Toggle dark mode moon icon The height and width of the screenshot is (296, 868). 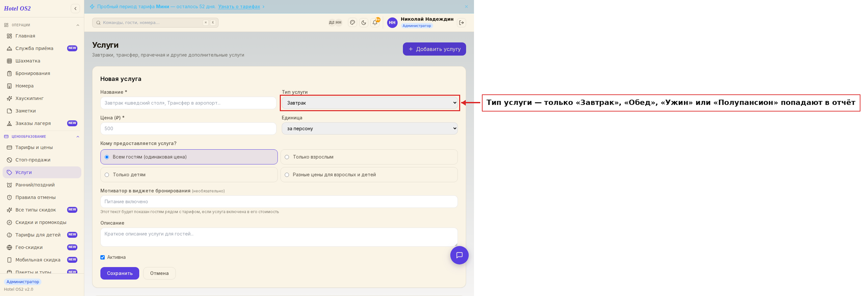tap(364, 23)
